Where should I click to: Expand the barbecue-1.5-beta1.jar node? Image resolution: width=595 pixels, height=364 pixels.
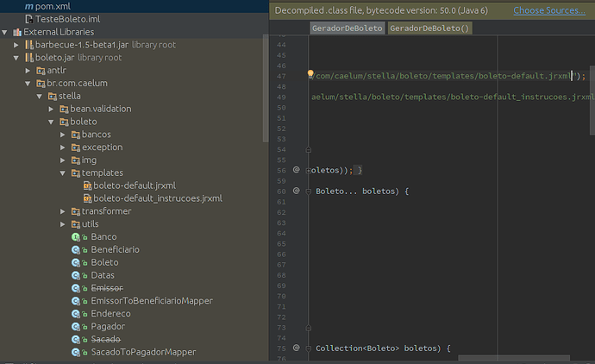click(x=16, y=45)
